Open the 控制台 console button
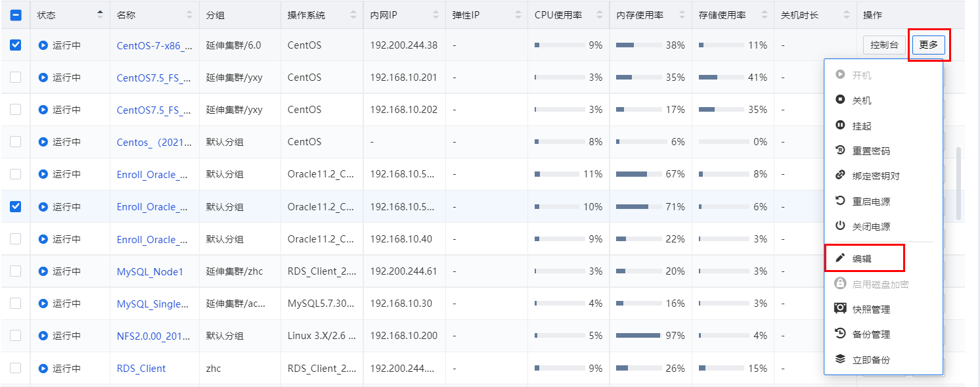This screenshot has height=387, width=980. [x=884, y=45]
